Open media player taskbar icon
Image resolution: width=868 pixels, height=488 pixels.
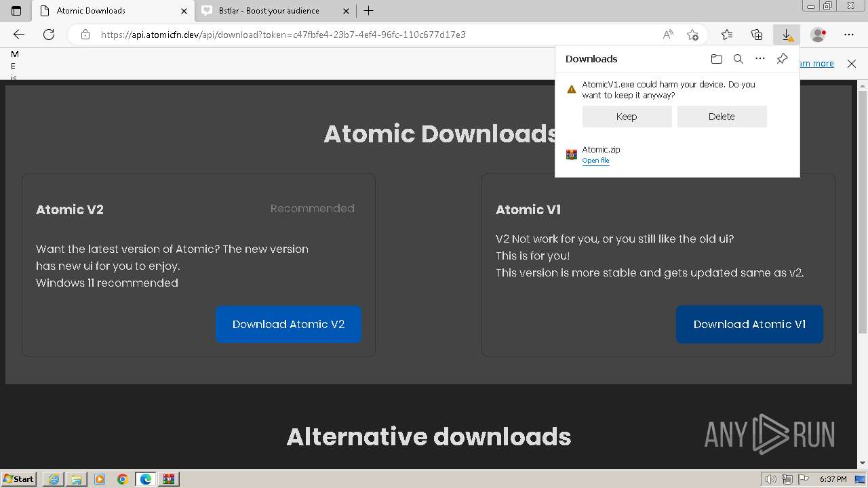tap(100, 479)
